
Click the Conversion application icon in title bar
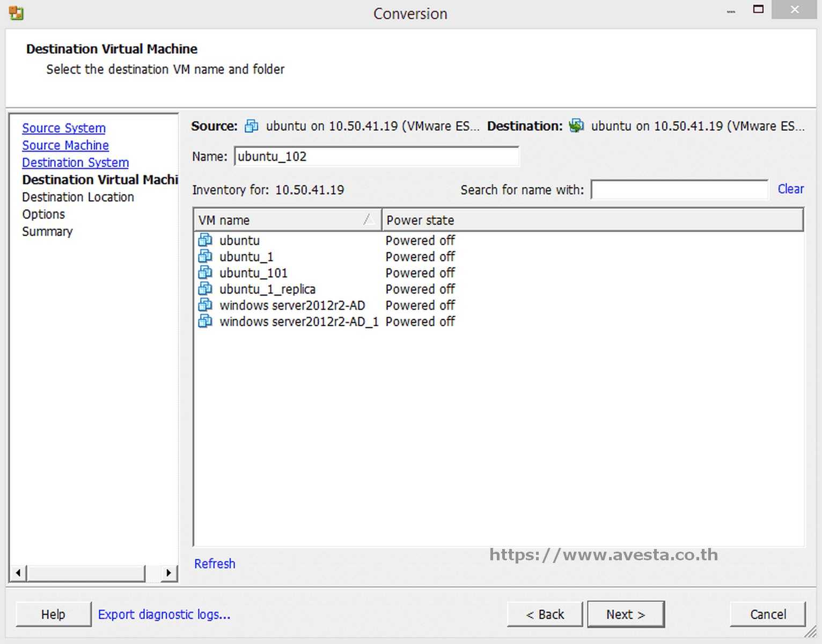15,13
